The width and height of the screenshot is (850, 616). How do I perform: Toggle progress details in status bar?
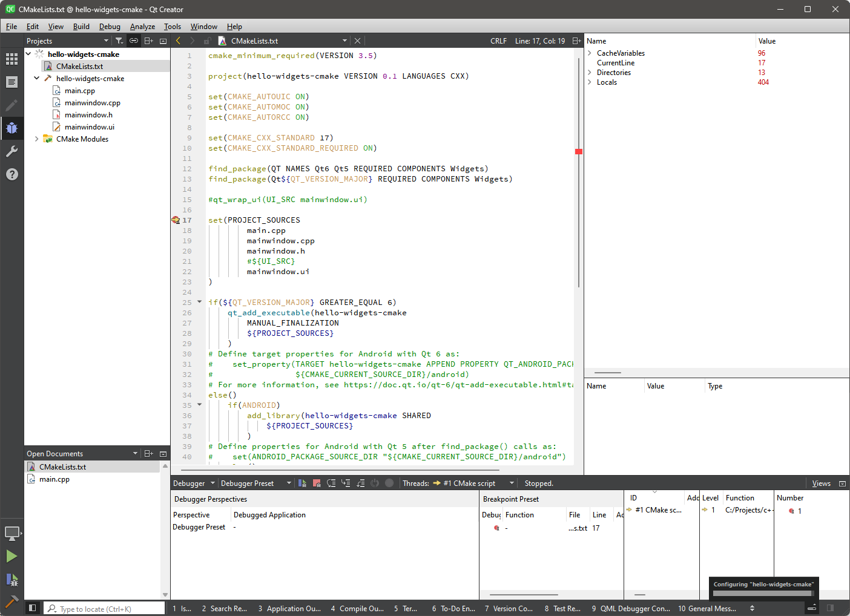click(812, 608)
